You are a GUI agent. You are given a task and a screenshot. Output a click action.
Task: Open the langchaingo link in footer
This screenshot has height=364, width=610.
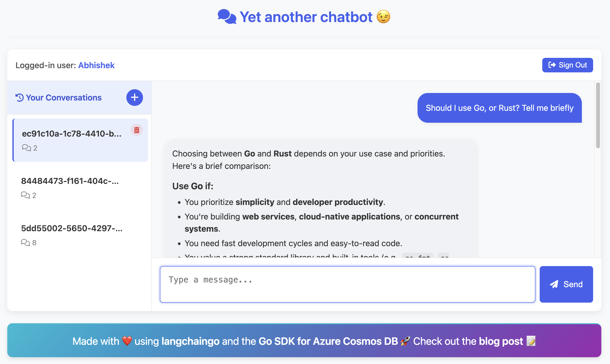(x=190, y=341)
